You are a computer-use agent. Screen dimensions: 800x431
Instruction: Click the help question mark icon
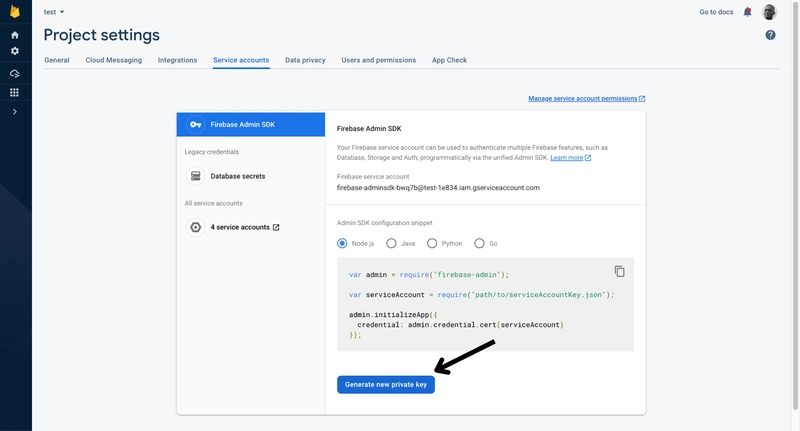770,35
